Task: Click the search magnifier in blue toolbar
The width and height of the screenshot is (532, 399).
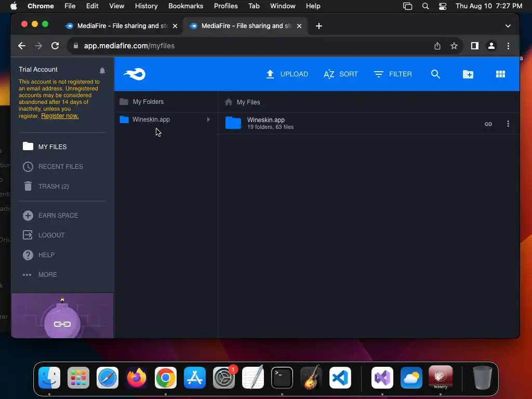Action: point(436,74)
